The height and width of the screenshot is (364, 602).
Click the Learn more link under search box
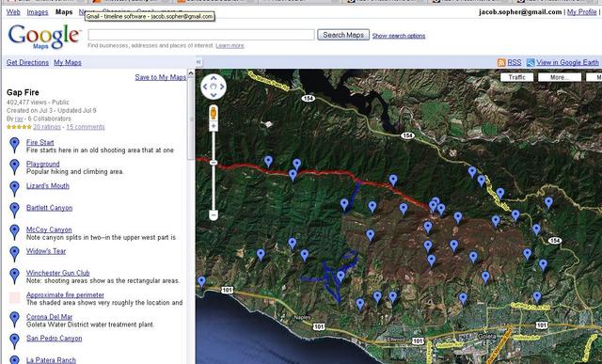(230, 45)
